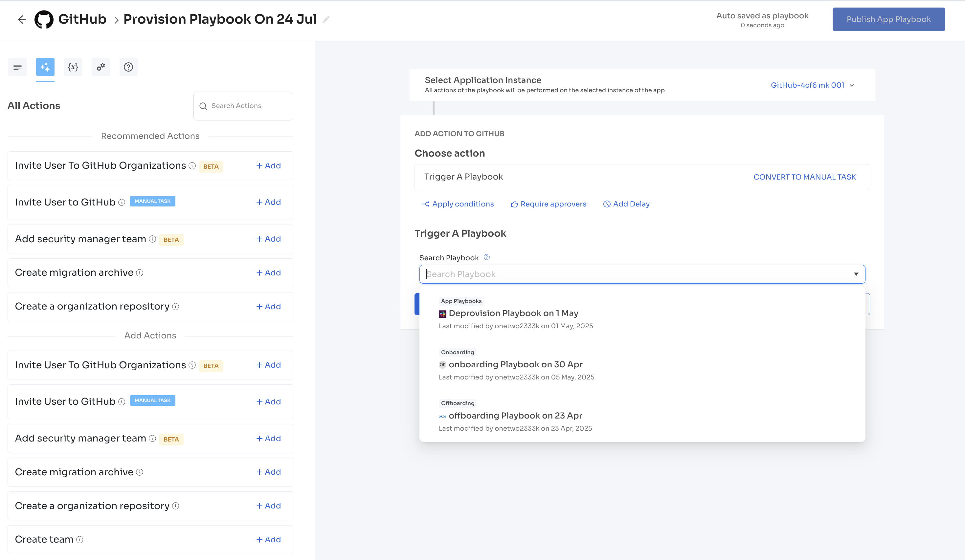The image size is (965, 560).
Task: Show info for Create team action
Action: 80,540
